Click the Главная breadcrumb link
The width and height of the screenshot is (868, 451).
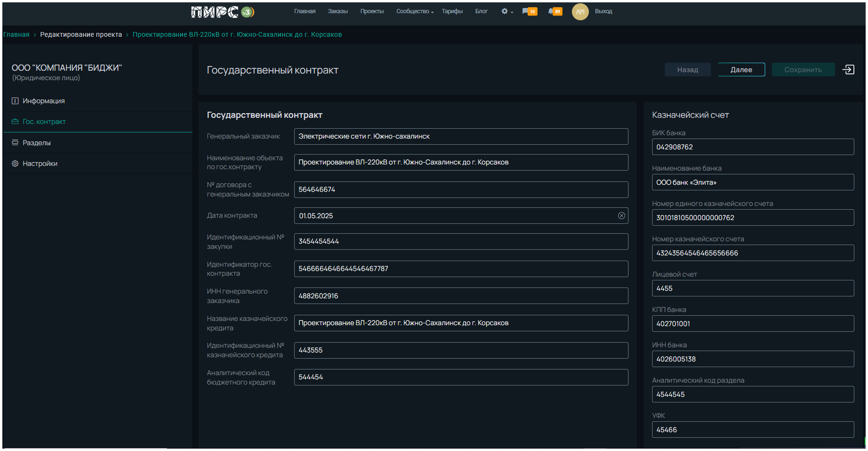pyautogui.click(x=16, y=34)
